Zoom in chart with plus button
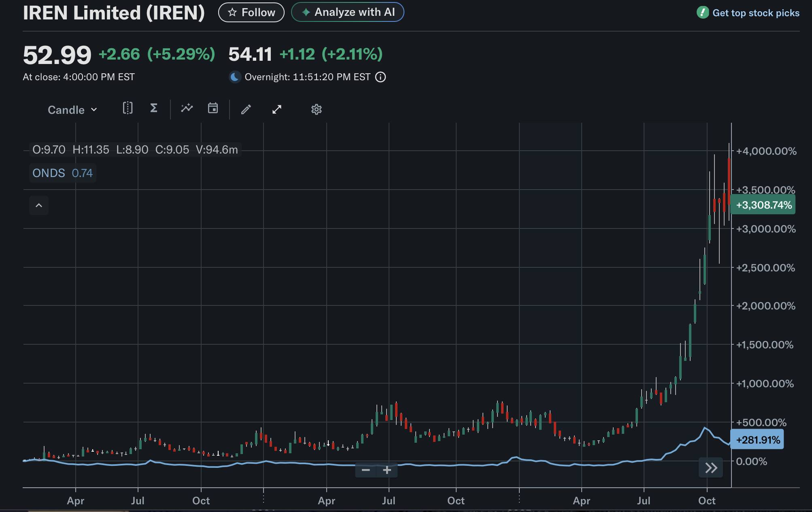 pos(387,470)
